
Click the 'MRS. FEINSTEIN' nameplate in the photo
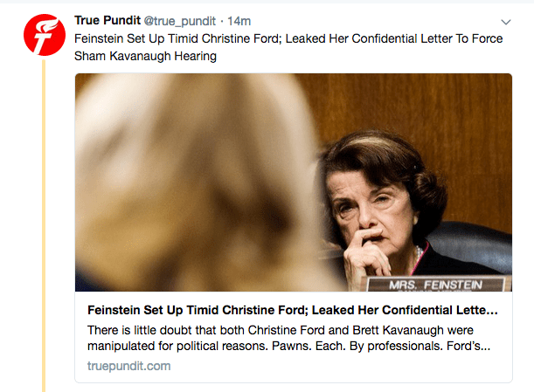435,285
